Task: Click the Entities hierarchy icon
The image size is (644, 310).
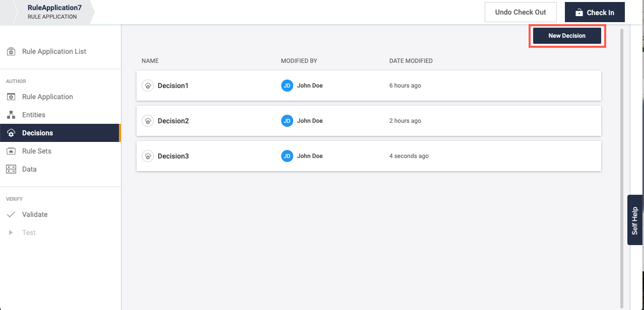Action: (11, 115)
